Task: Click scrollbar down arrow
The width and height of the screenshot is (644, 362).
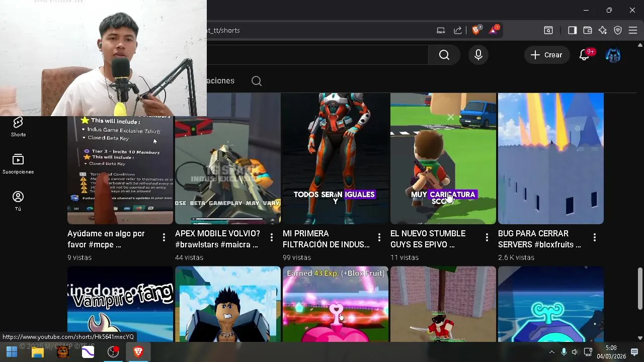Action: pyautogui.click(x=640, y=338)
